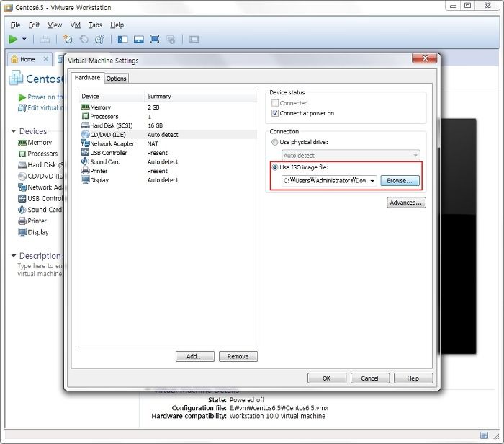
Task: Click Power on this virtual machine link
Action: click(41, 97)
